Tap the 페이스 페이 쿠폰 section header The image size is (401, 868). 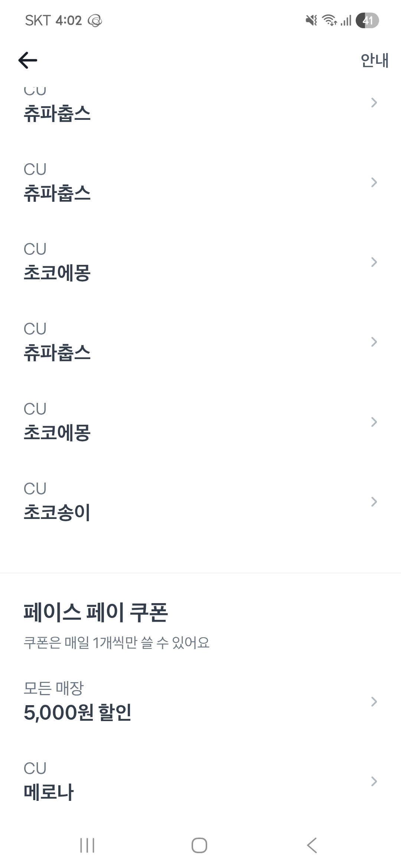click(x=95, y=612)
